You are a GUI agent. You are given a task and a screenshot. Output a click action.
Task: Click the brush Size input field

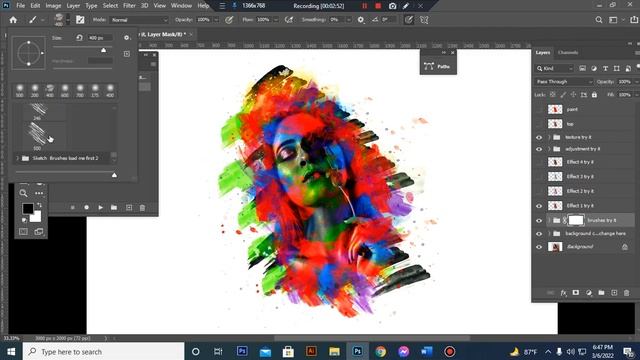coord(100,38)
